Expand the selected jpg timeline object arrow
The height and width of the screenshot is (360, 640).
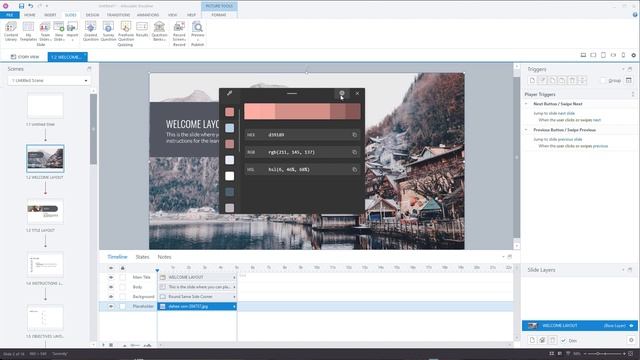(x=234, y=307)
